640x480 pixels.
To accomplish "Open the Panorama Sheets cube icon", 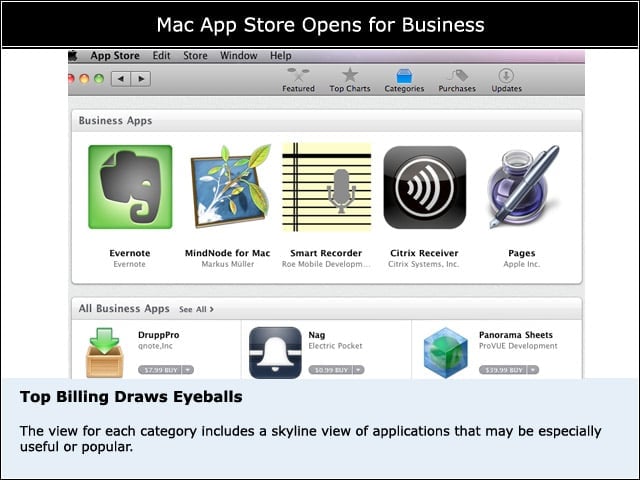I will click(x=445, y=353).
